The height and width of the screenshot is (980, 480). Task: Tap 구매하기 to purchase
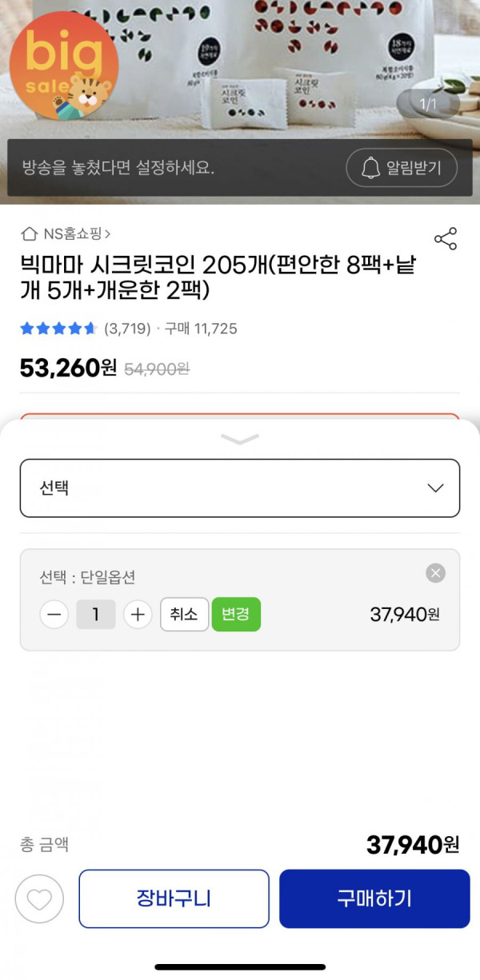click(374, 898)
